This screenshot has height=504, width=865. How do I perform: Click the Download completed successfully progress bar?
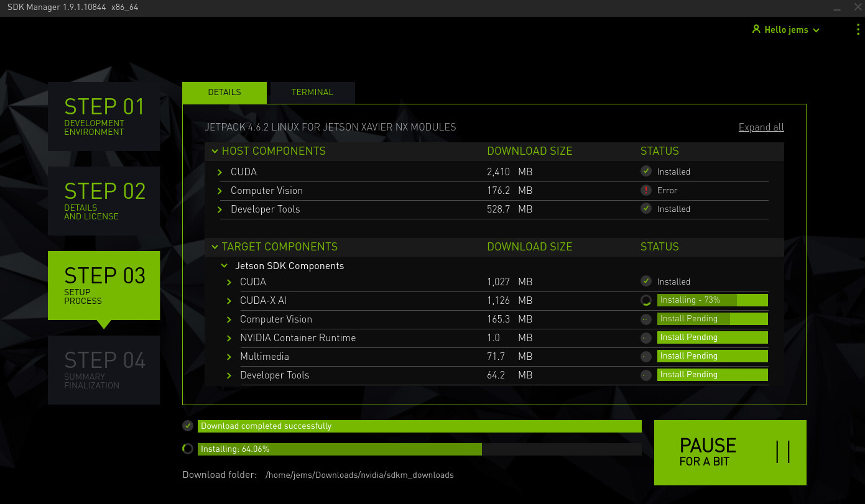[420, 426]
